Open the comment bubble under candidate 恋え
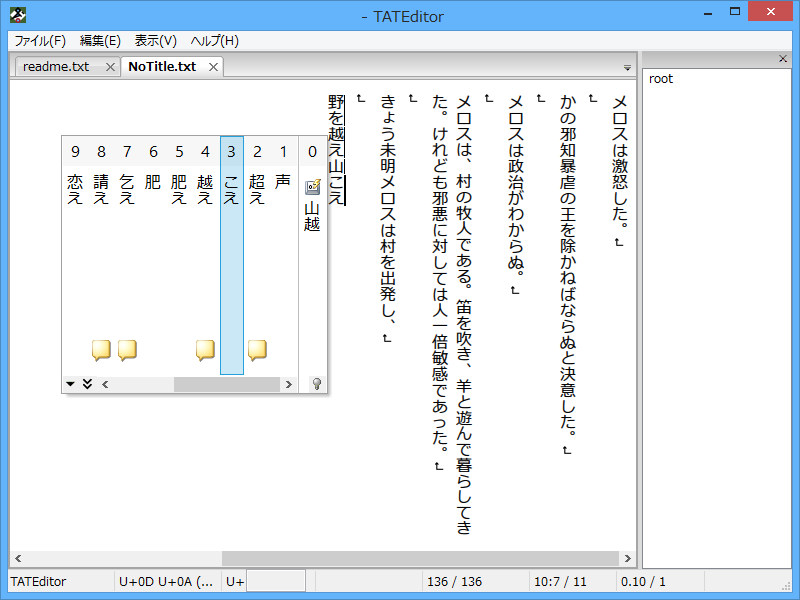800x600 pixels. 100,350
